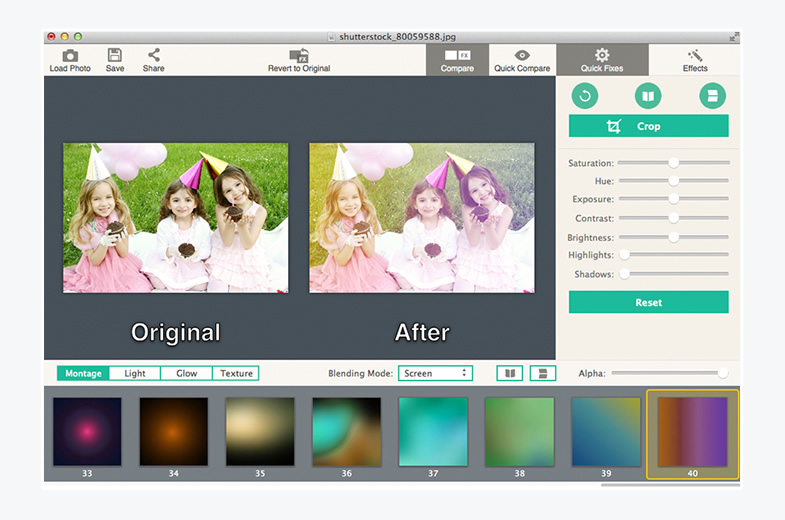785x520 pixels.
Task: Select the Glow category tab
Action: click(186, 373)
